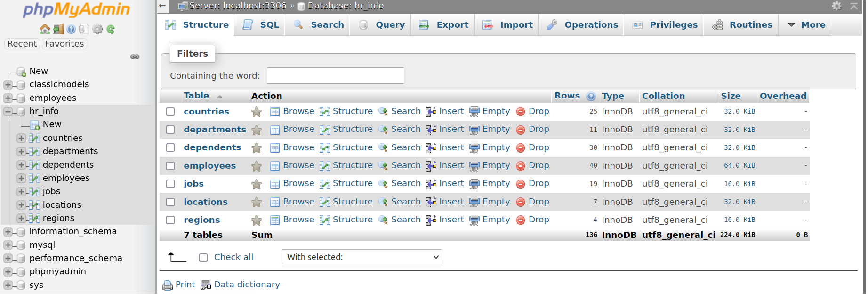
Task: Click New under hr_info in tree
Action: click(52, 124)
